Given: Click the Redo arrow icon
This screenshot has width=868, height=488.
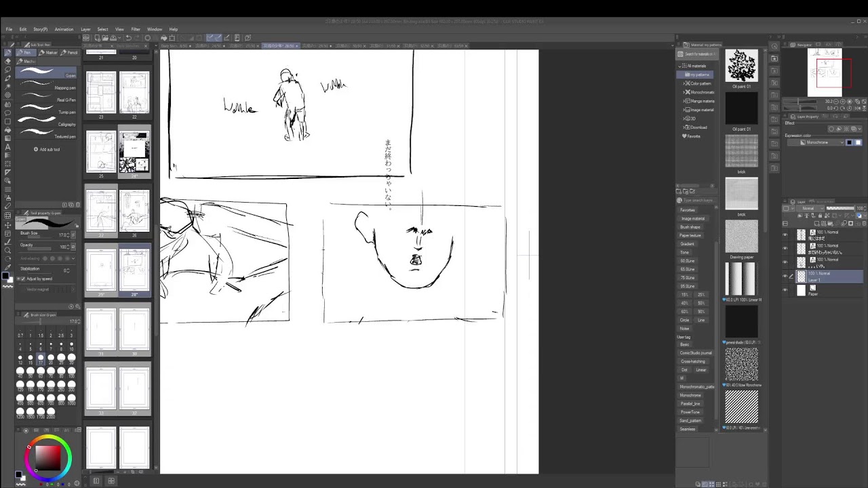Looking at the screenshot, I should click(x=137, y=38).
